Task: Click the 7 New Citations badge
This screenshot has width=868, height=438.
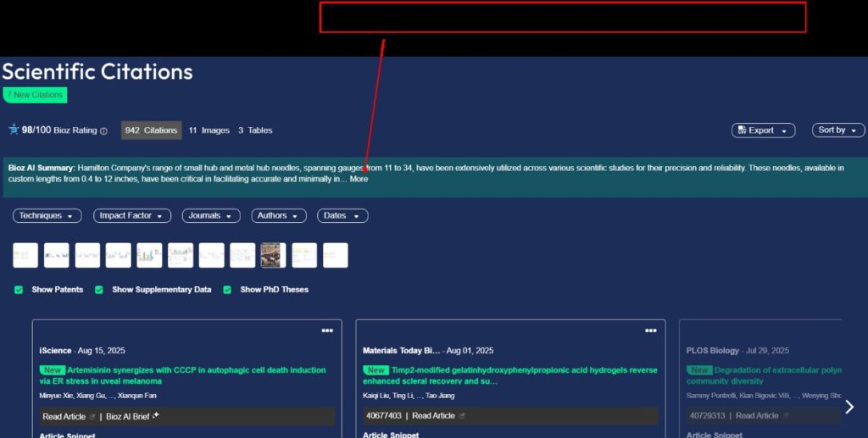Action: [35, 95]
